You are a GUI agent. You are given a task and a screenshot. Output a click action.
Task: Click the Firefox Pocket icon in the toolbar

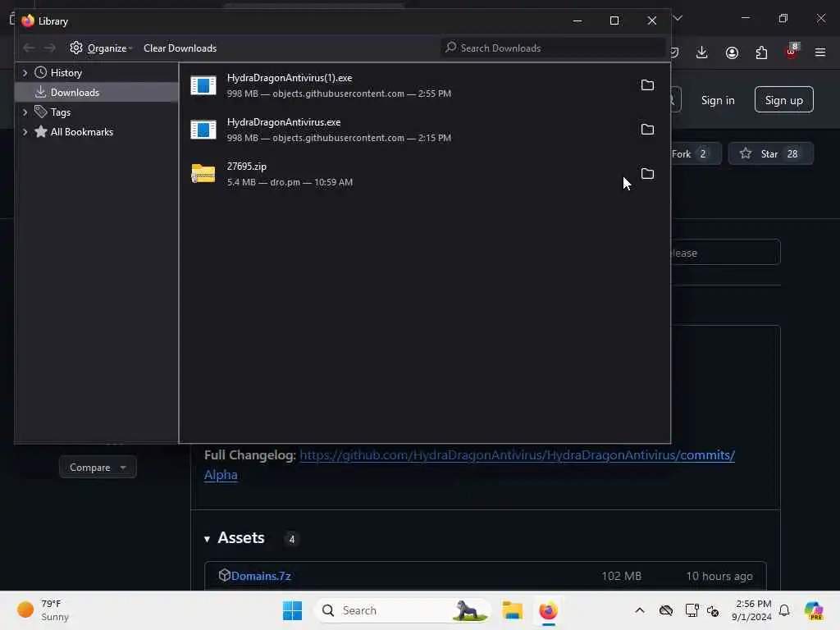coord(674,52)
